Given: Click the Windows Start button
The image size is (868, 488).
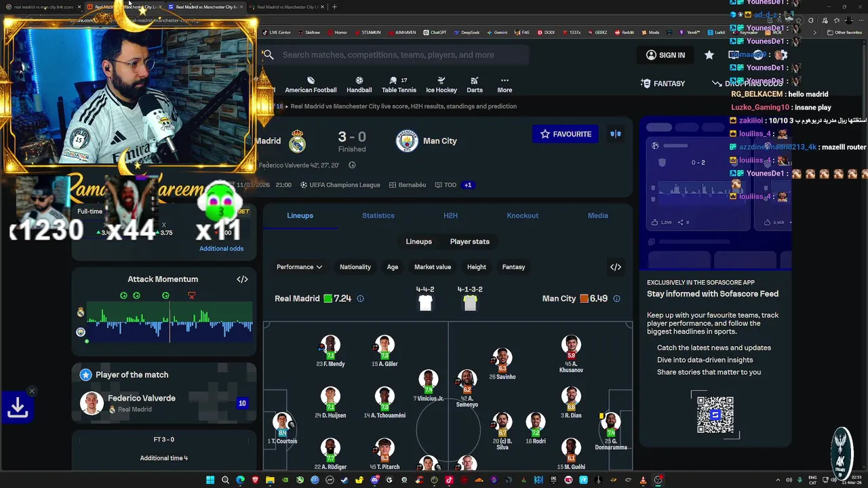Looking at the screenshot, I should (210, 481).
